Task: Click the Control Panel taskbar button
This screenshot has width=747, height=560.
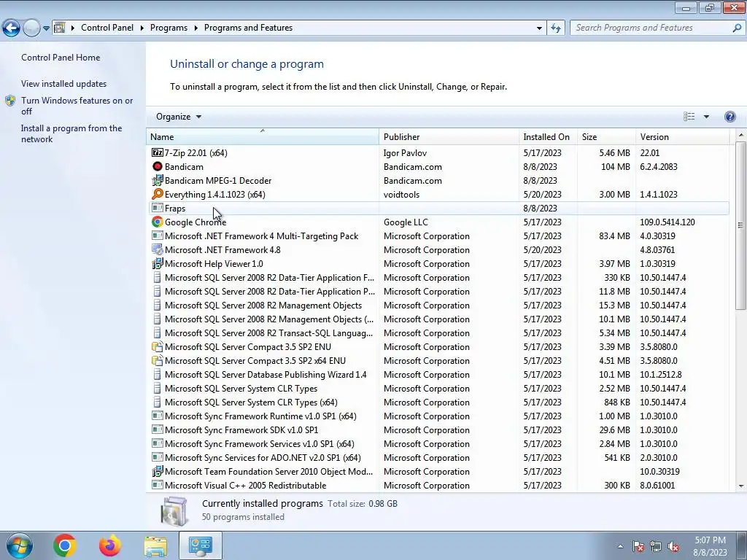Action: 201,545
